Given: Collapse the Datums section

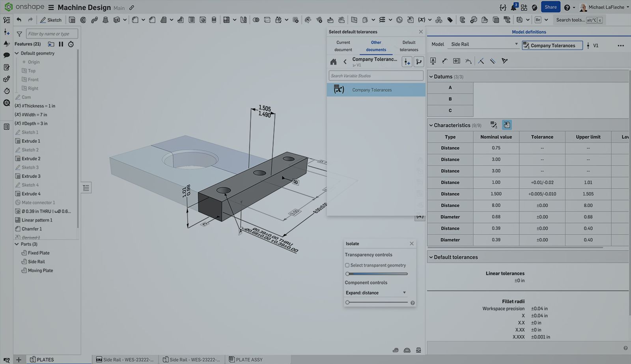Looking at the screenshot, I should click(x=431, y=77).
